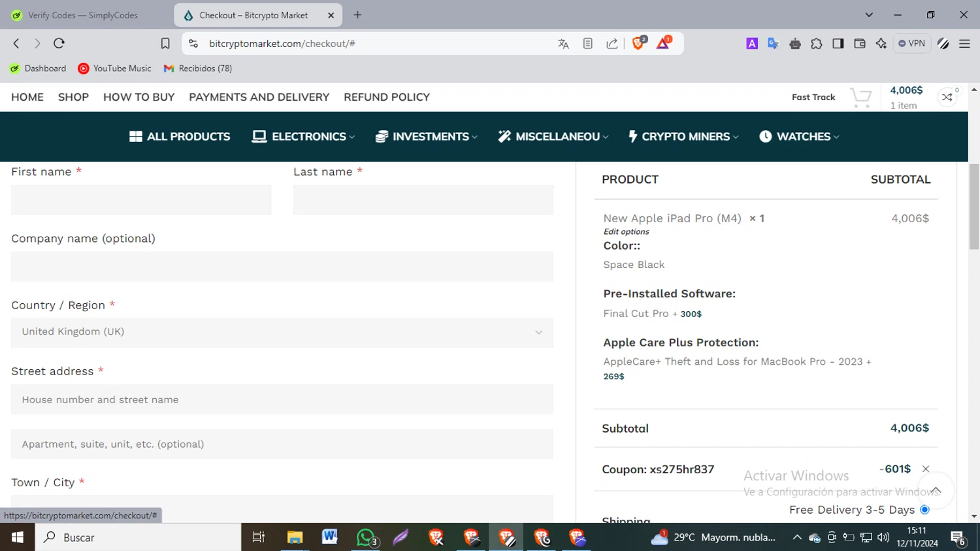Open the browser hamburger menu
Image resolution: width=980 pixels, height=551 pixels.
pyautogui.click(x=964, y=44)
